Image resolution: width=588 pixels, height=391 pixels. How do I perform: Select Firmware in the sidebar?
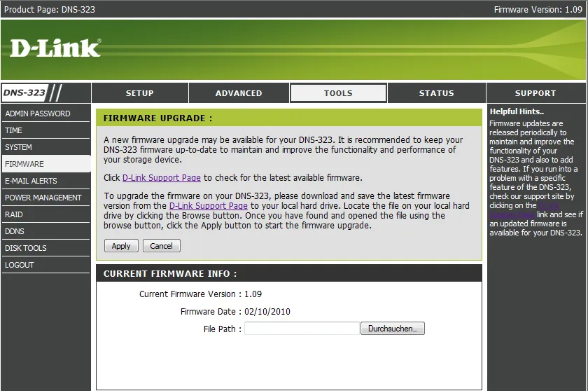click(45, 164)
